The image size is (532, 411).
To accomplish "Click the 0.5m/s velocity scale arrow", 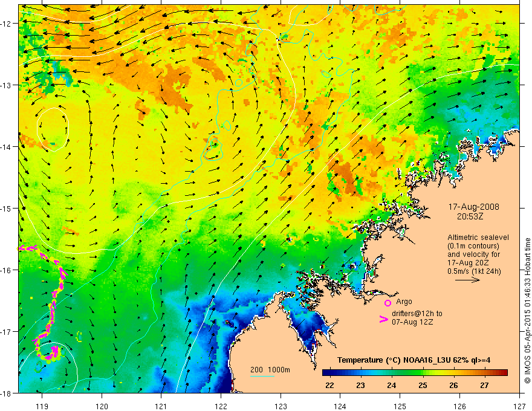I will coord(467,280).
